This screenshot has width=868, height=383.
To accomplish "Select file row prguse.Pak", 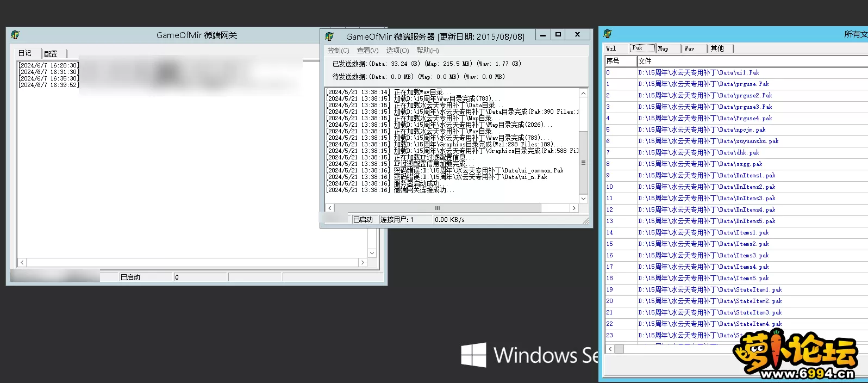I will click(x=736, y=84).
